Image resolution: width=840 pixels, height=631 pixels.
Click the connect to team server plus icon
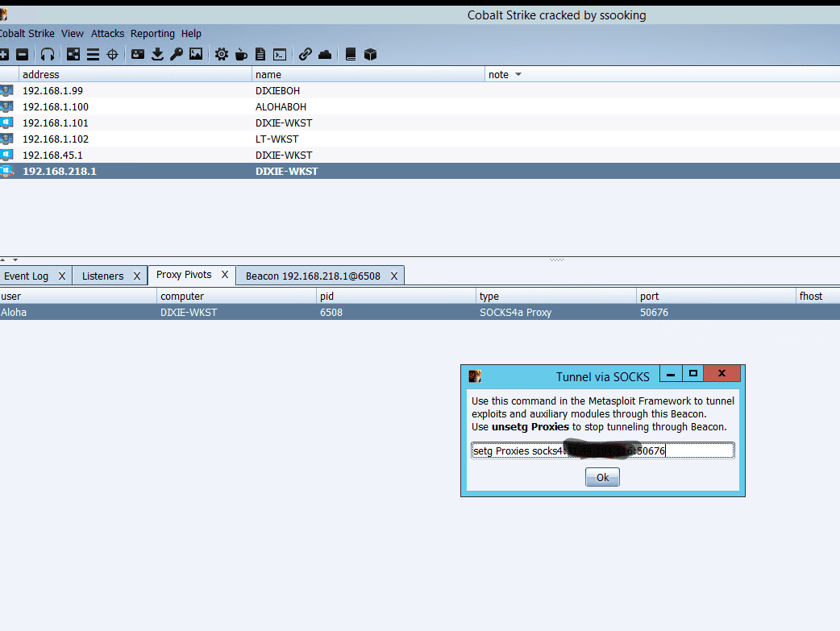(x=4, y=54)
